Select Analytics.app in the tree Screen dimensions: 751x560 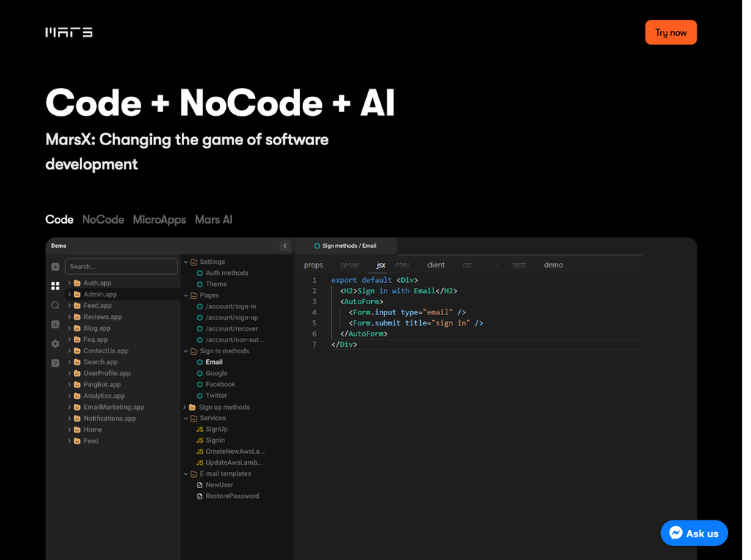(x=104, y=396)
